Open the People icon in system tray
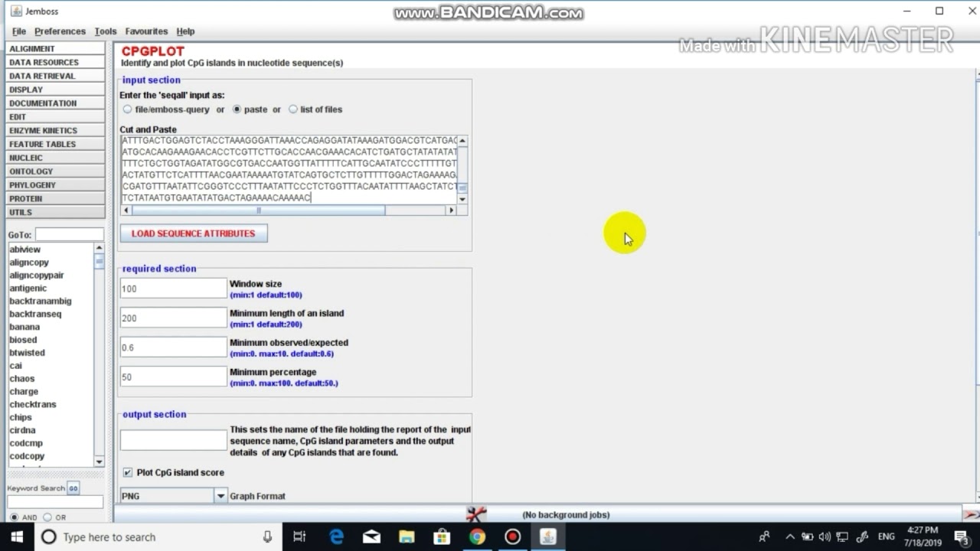Image resolution: width=980 pixels, height=551 pixels. click(x=764, y=537)
